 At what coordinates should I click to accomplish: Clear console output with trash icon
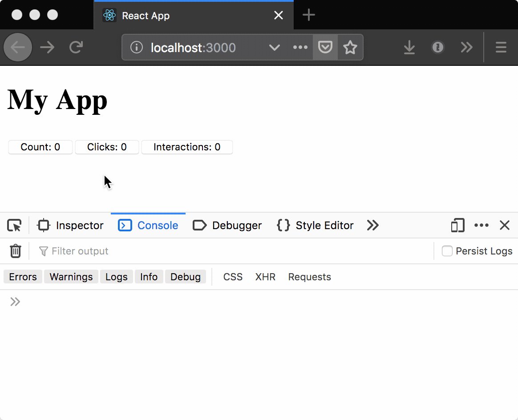pyautogui.click(x=15, y=251)
